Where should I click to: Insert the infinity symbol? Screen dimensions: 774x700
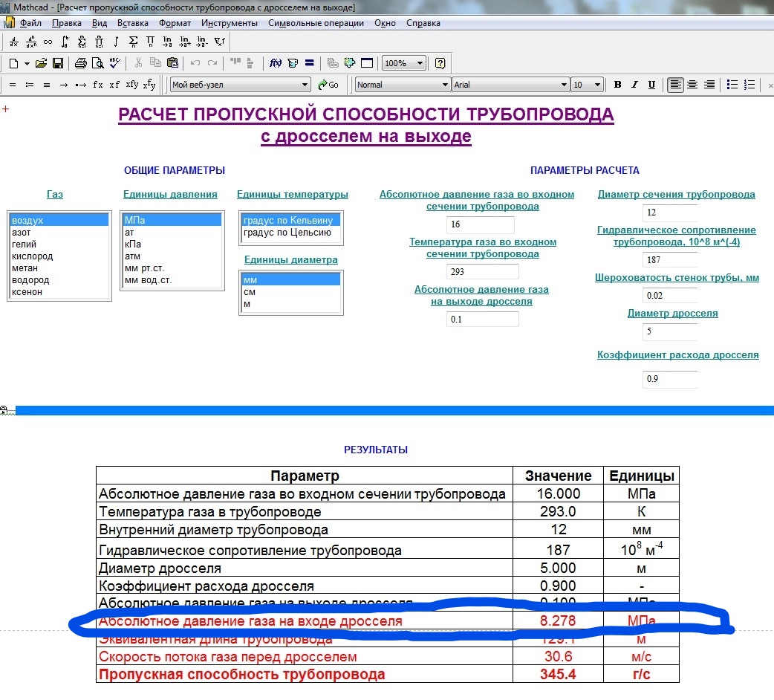47,41
